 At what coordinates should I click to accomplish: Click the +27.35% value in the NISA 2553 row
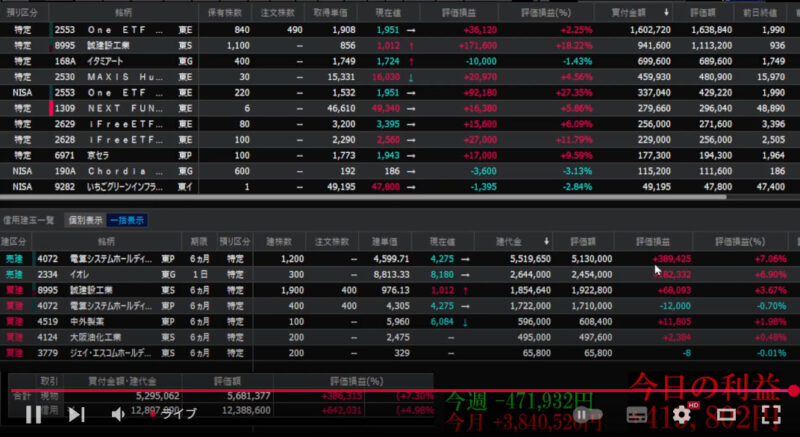(x=574, y=93)
